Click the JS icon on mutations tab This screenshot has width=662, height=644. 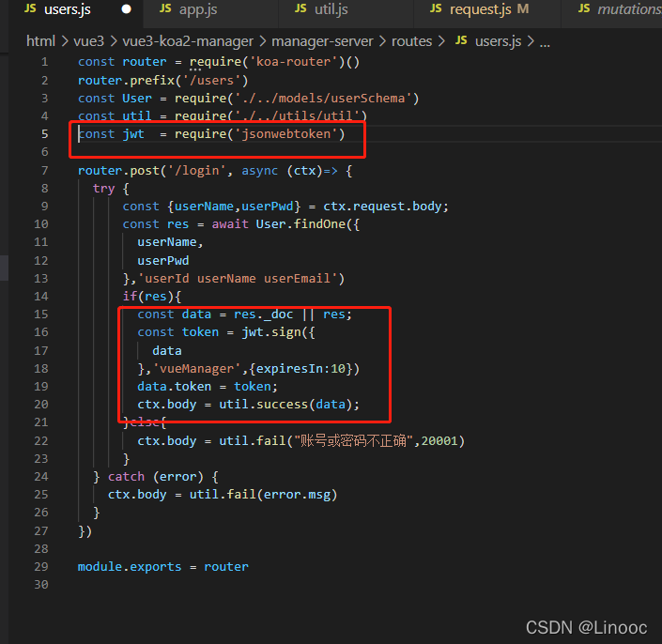click(x=584, y=8)
